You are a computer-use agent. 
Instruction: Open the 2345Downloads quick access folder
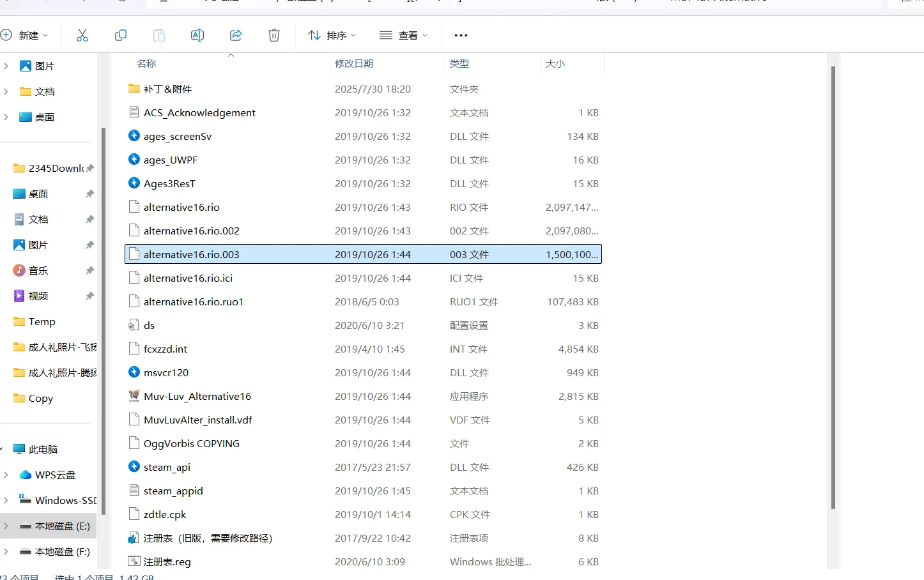49,168
